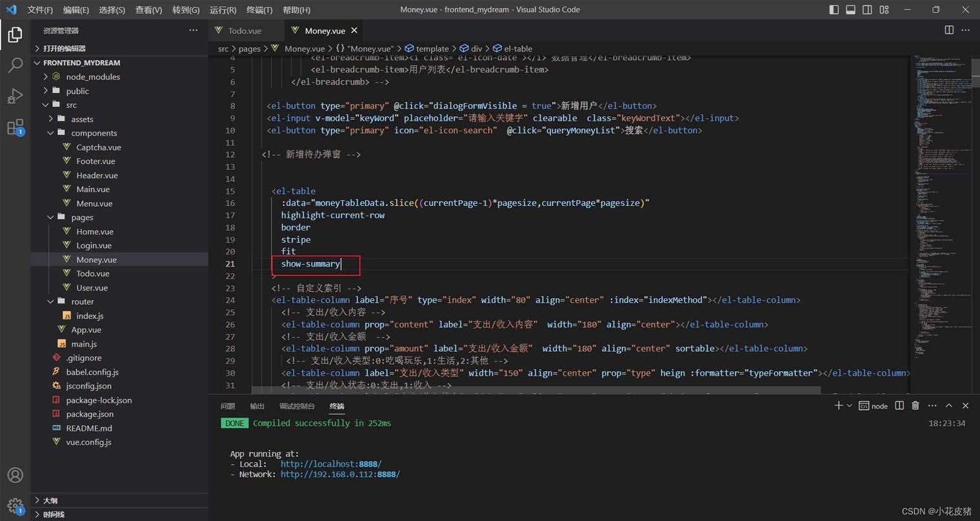Image resolution: width=980 pixels, height=521 pixels.
Task: Open the 192.168.0.112:8888 network link
Action: tap(340, 475)
